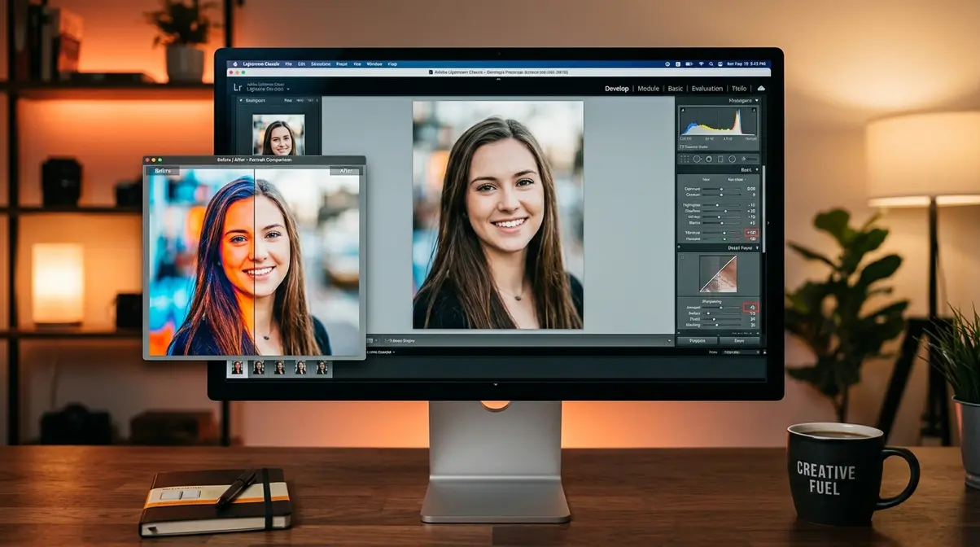
Task: Collapse the Navigator panel header triangle
Action: pyautogui.click(x=241, y=100)
